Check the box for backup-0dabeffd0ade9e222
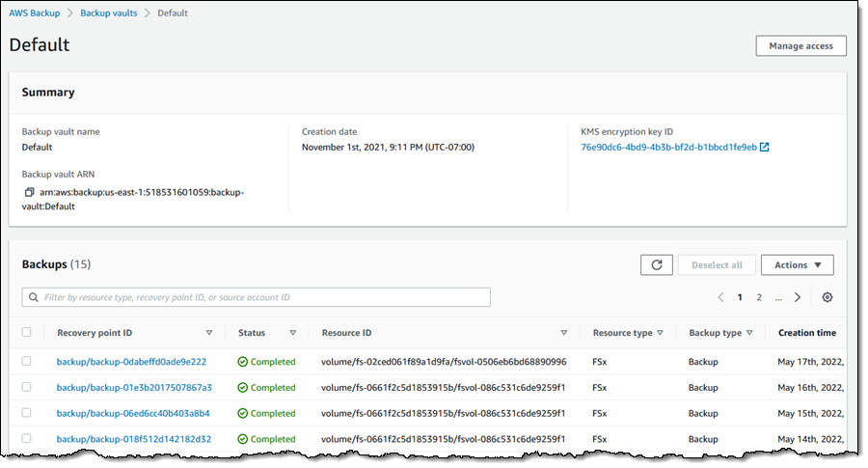 [x=27, y=361]
